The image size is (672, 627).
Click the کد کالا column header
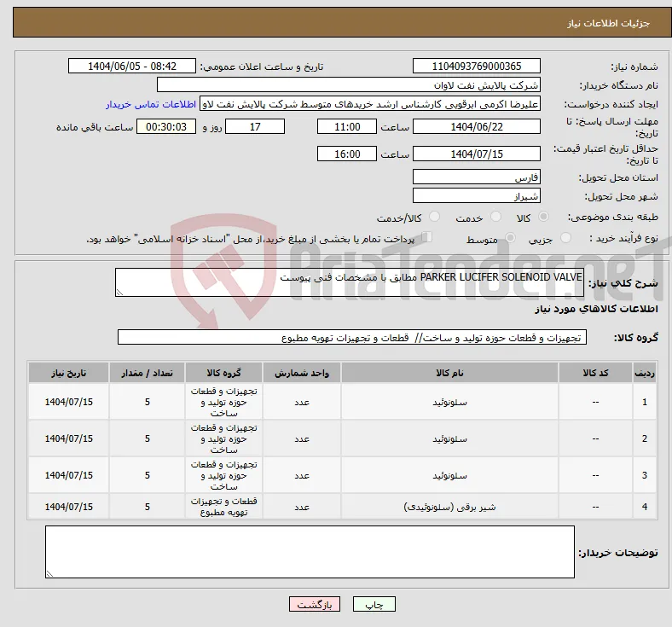(595, 373)
